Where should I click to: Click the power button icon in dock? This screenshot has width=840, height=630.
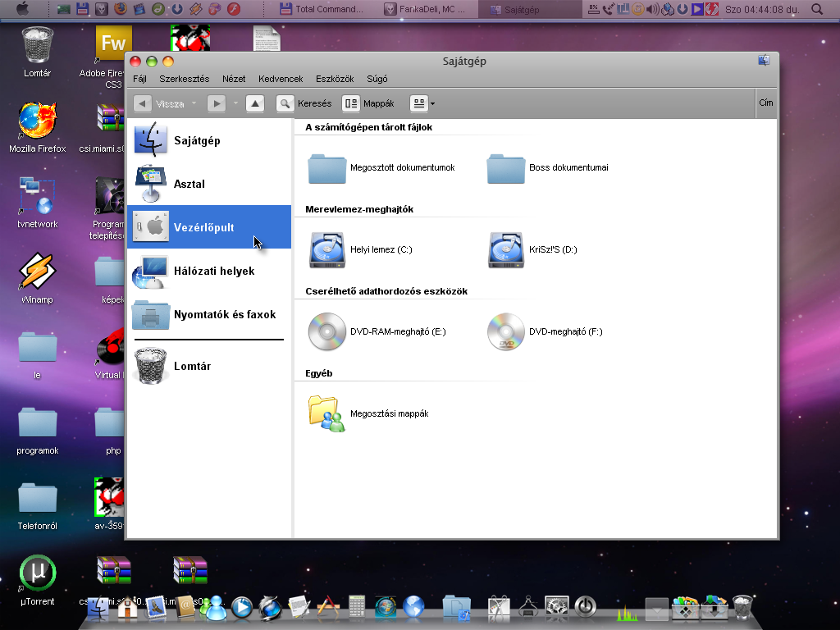click(586, 608)
